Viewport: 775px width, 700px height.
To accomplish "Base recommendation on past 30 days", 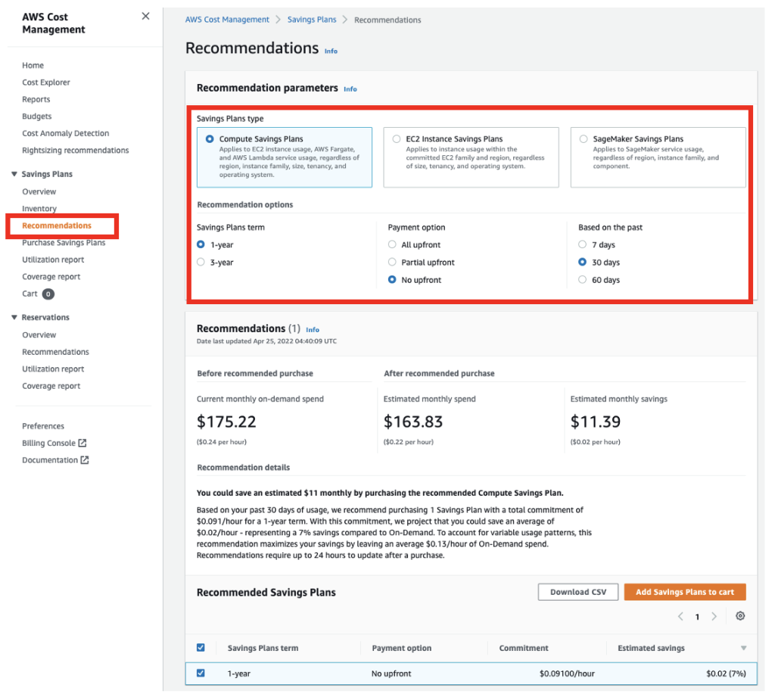I will (x=582, y=262).
